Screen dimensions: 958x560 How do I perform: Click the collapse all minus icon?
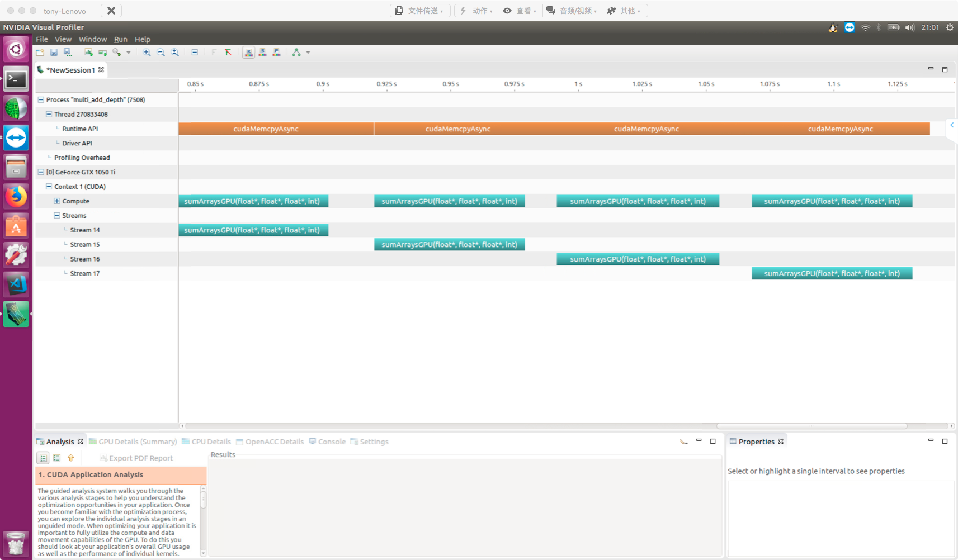pyautogui.click(x=195, y=53)
